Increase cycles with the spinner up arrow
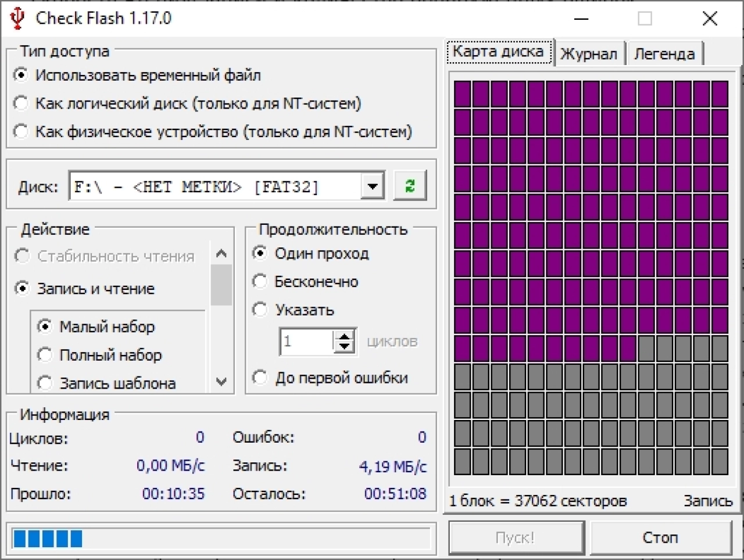This screenshot has height=560, width=744. tap(345, 336)
